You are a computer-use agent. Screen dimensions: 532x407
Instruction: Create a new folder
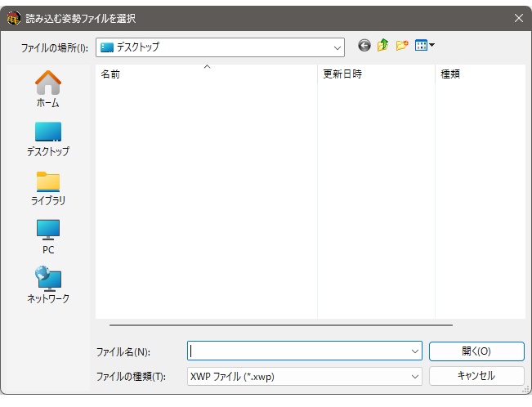click(x=401, y=47)
